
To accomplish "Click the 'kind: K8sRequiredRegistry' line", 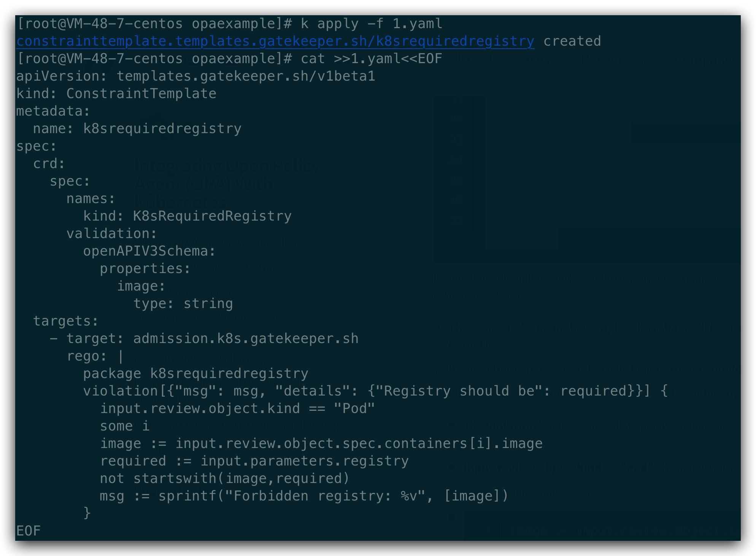I will pyautogui.click(x=187, y=216).
